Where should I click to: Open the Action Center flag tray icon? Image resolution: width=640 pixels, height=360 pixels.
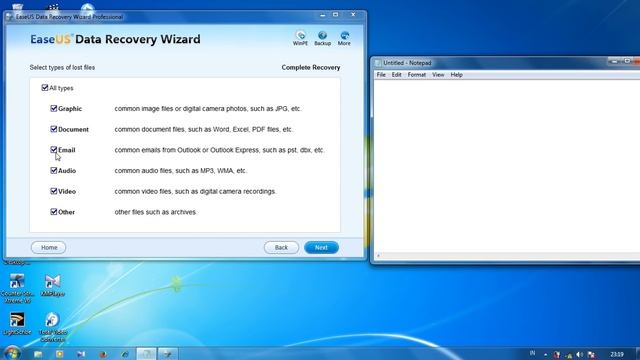(591, 355)
